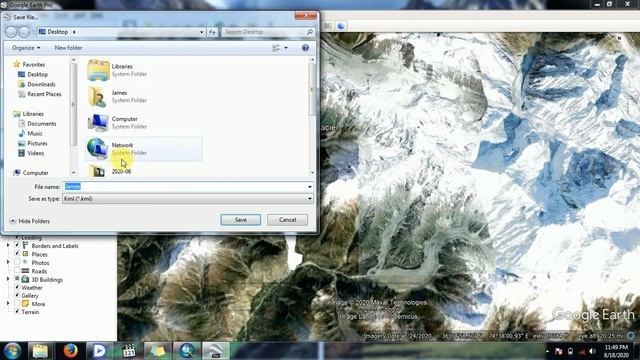This screenshot has width=640, height=360.
Task: Open the Save as type Kml dropdown
Action: coord(188,199)
